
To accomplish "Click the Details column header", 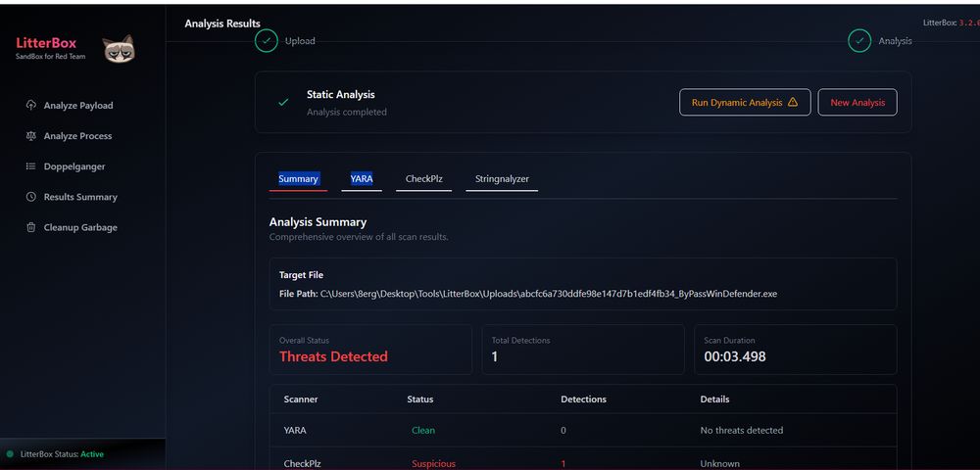I will (714, 399).
